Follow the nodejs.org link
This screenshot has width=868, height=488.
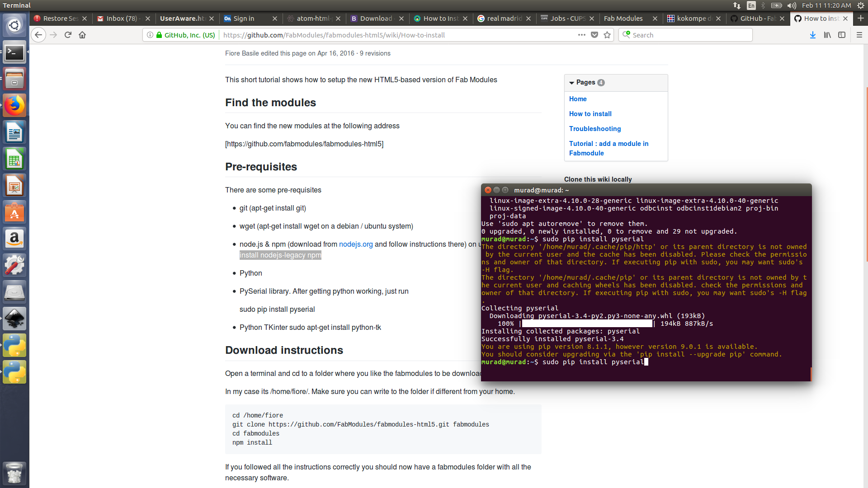pos(356,244)
